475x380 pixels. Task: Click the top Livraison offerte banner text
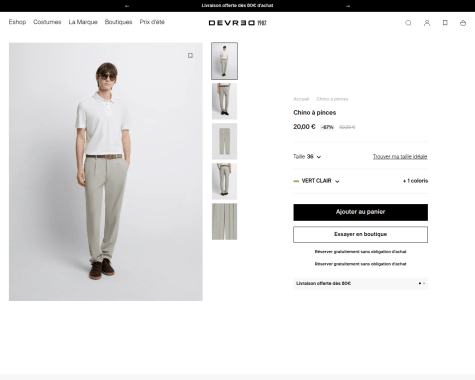pos(237,6)
